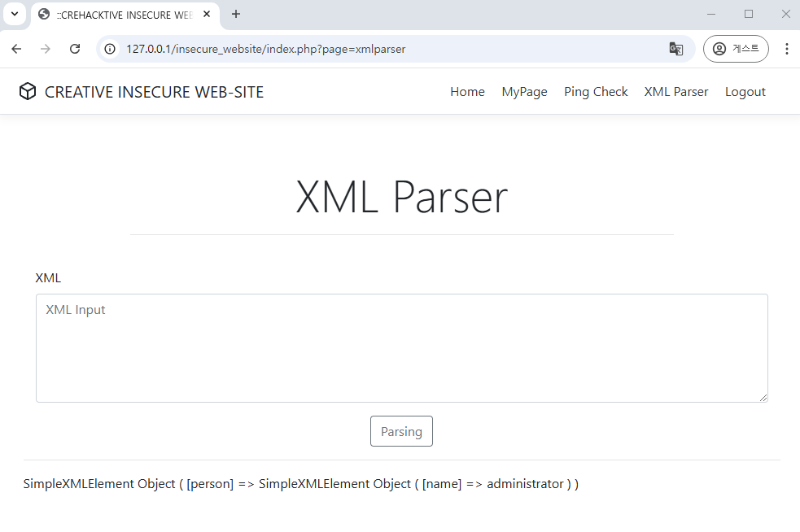Open XML Parser nav link
Screen dimensions: 800x532
point(676,92)
